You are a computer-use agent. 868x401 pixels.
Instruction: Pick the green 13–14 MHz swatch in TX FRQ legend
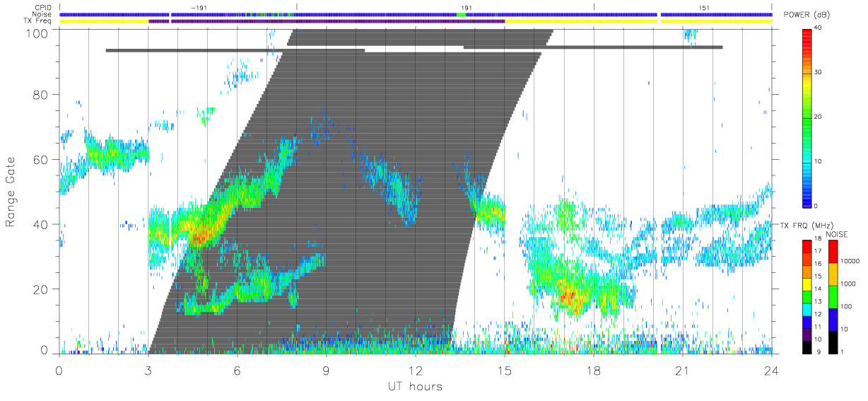tap(807, 297)
